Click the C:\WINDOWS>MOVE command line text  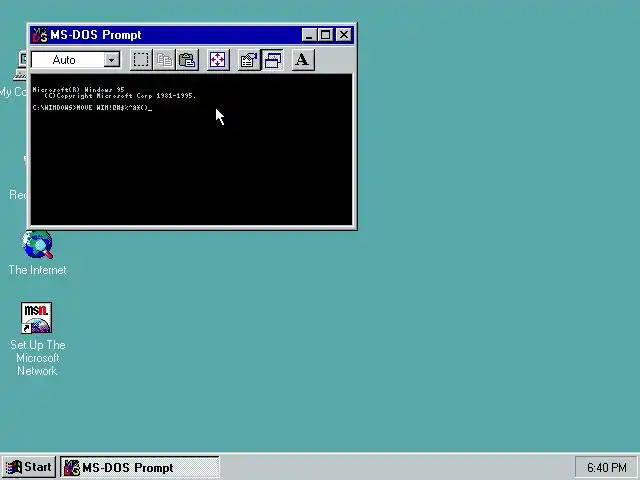[x=91, y=108]
